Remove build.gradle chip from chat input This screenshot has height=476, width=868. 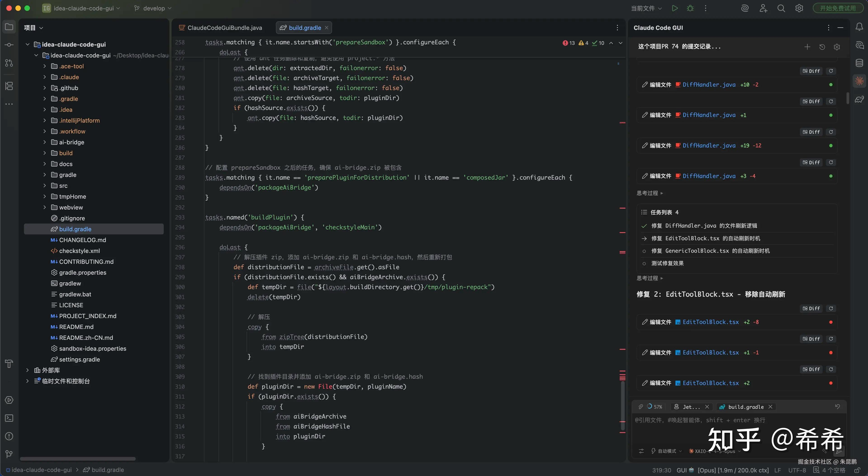pos(770,407)
